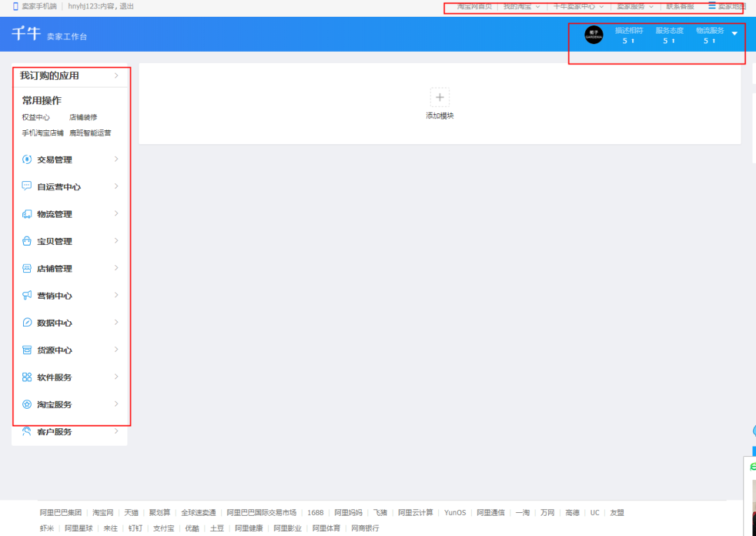Click the 数据中心 compass icon

(x=27, y=323)
